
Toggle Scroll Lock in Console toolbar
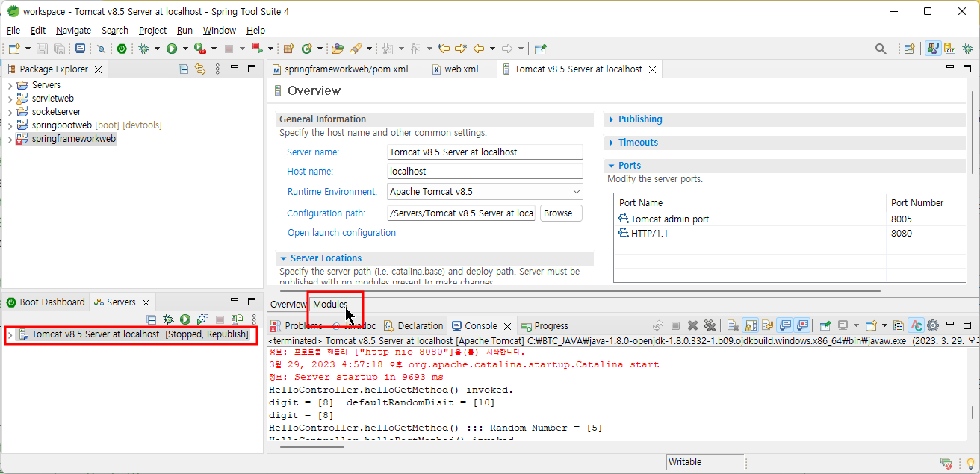click(750, 325)
